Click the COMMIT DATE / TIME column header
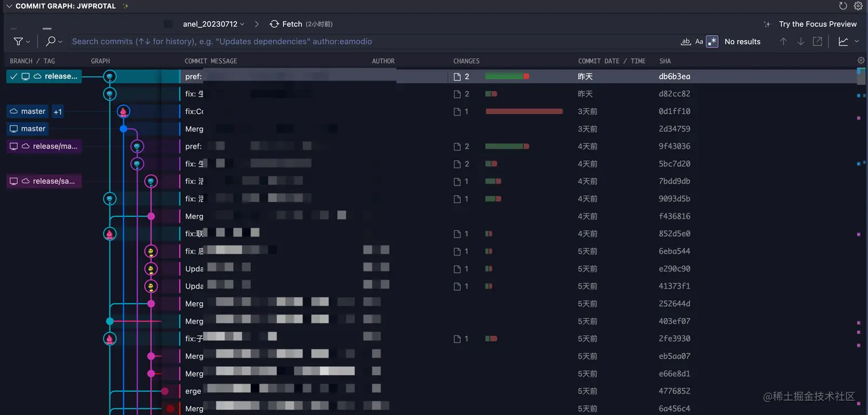 (x=611, y=61)
